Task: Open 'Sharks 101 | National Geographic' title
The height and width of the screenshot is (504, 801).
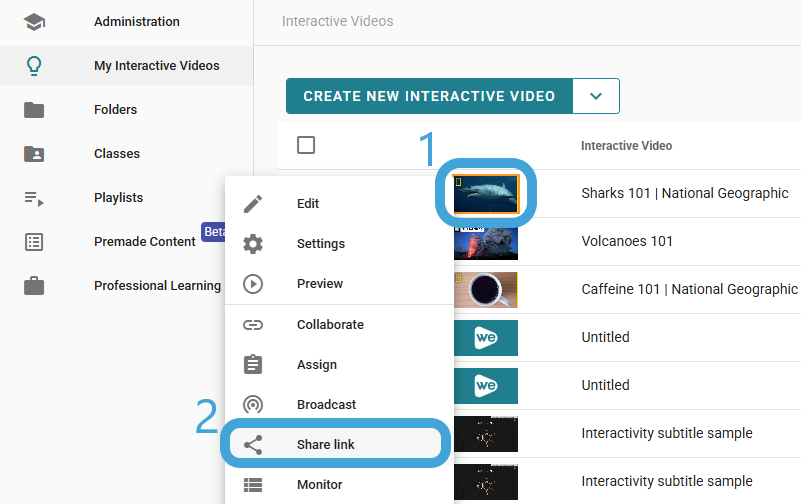Action: (x=685, y=194)
